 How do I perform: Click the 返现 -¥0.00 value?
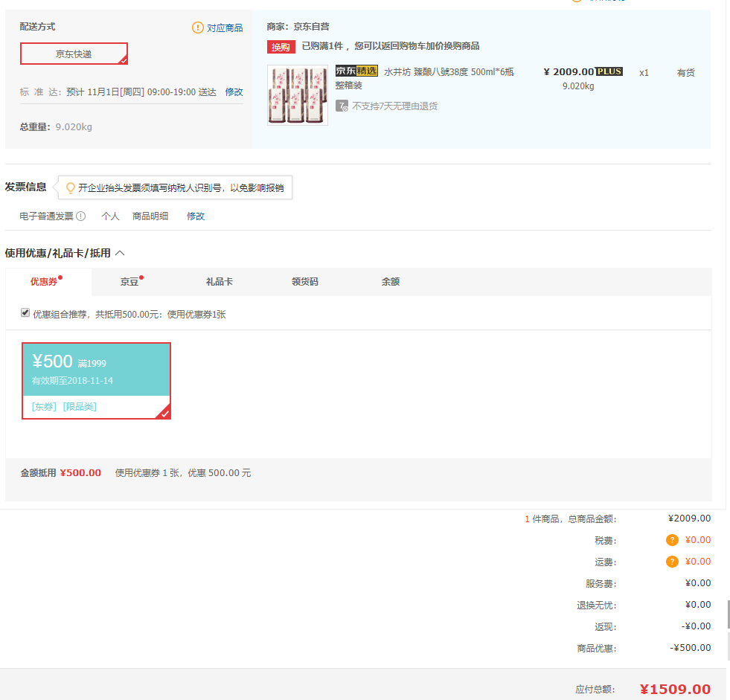[x=696, y=626]
